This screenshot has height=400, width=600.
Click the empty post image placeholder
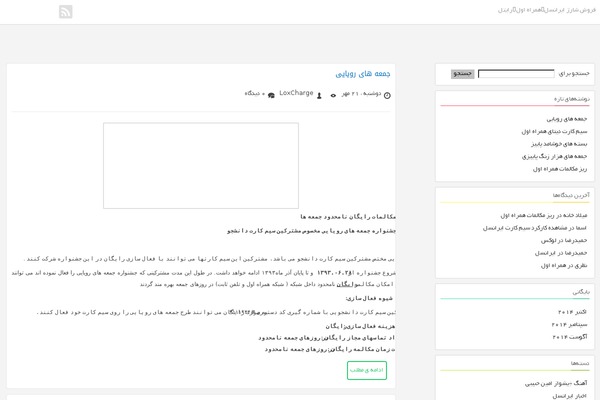[201, 166]
